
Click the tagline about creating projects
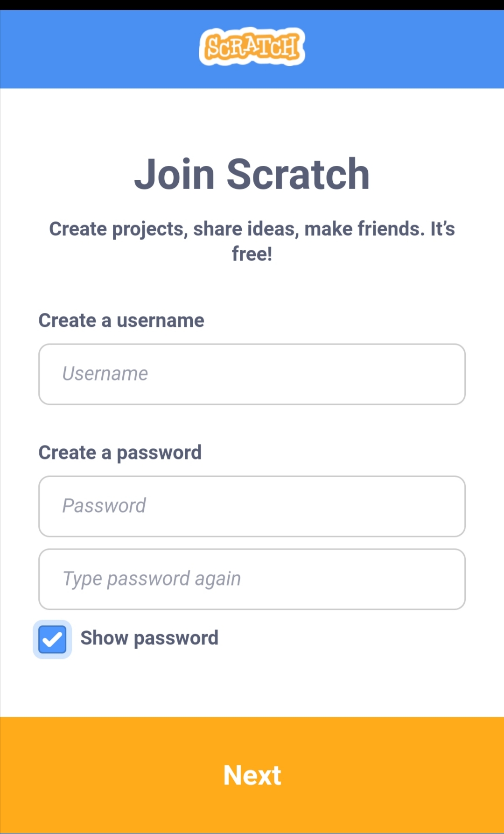(x=252, y=241)
